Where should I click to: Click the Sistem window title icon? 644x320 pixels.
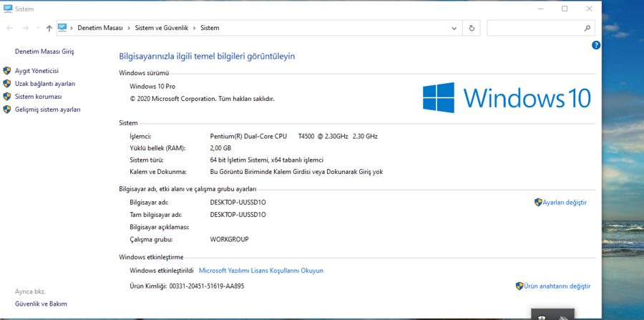[x=8, y=8]
